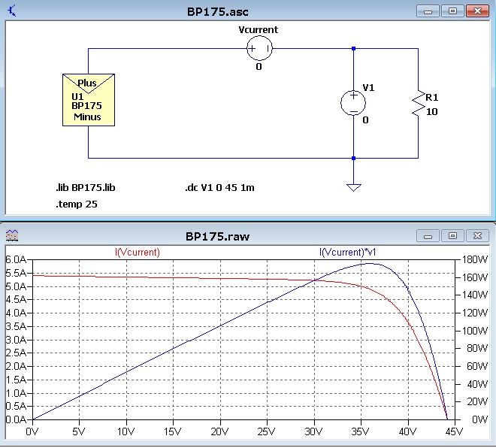The image size is (496, 448).
Task: Click the wire junction above V1
Action: (x=354, y=48)
